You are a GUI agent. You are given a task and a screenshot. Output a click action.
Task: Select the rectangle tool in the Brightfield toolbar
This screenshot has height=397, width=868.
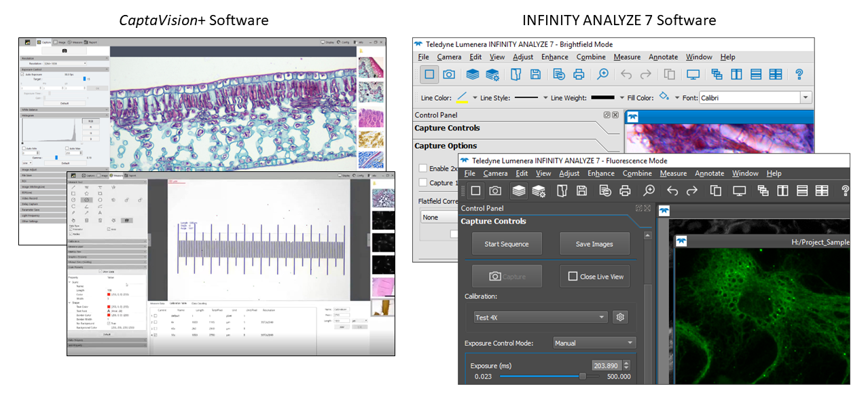429,75
